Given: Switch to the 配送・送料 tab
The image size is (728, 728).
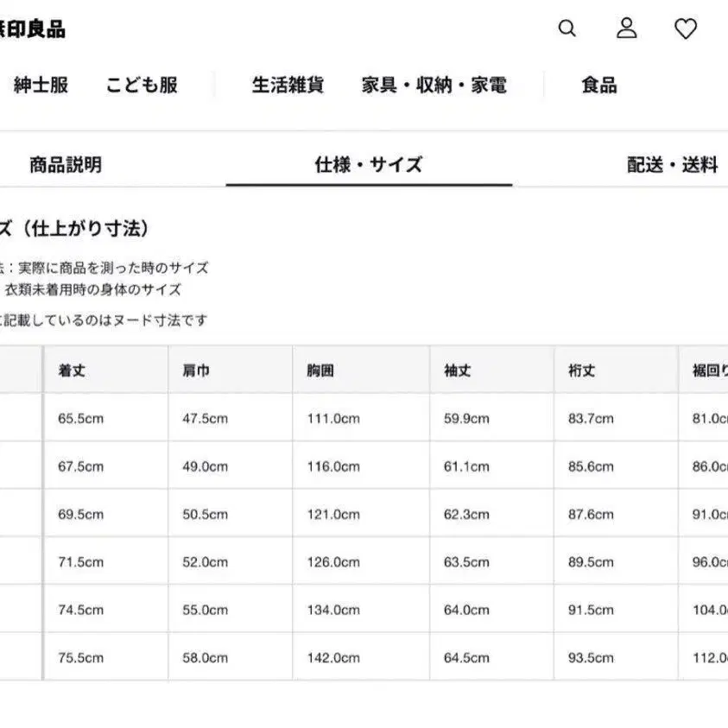Looking at the screenshot, I should point(672,164).
